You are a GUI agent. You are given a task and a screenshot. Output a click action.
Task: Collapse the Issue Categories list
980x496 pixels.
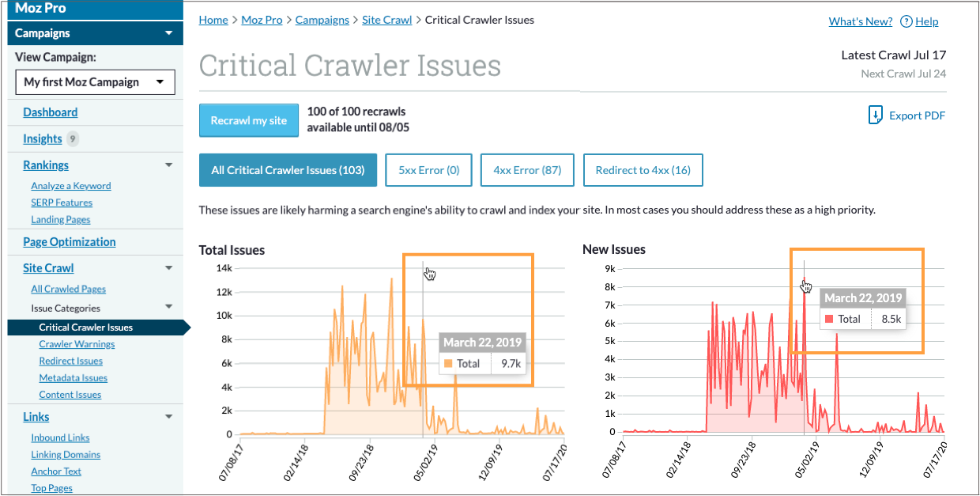(x=168, y=308)
